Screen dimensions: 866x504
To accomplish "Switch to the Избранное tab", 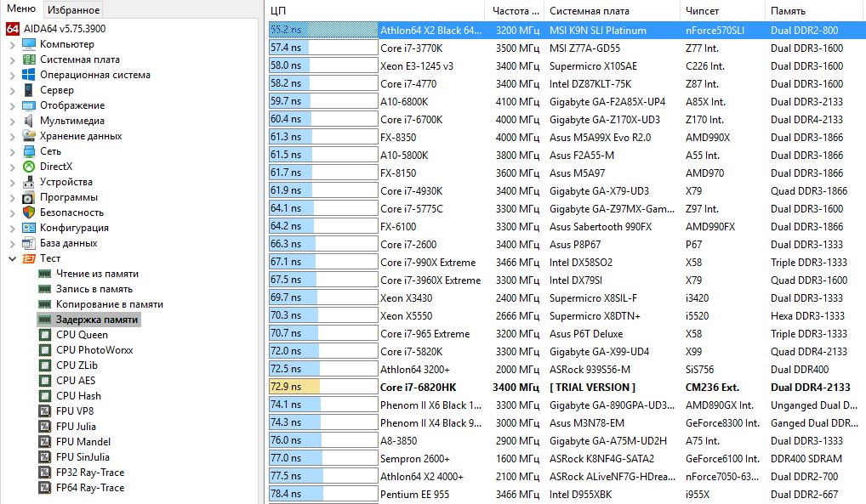I will tap(73, 10).
